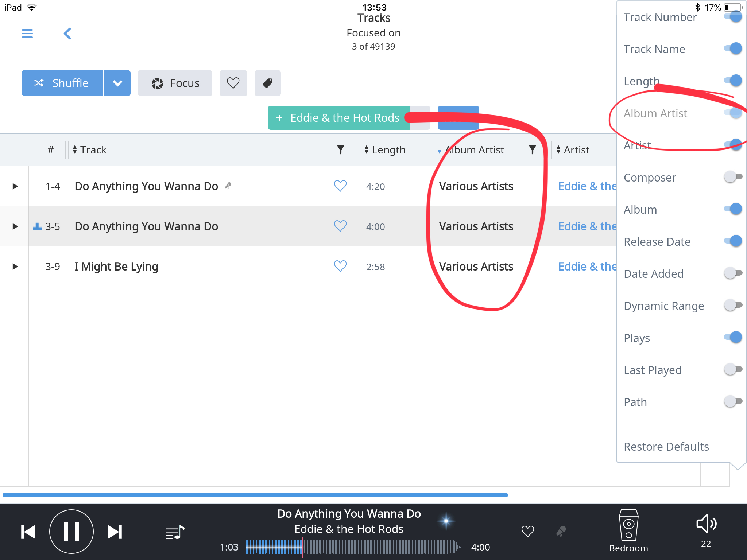Show lyrics with footer microphone icon

coord(561,532)
